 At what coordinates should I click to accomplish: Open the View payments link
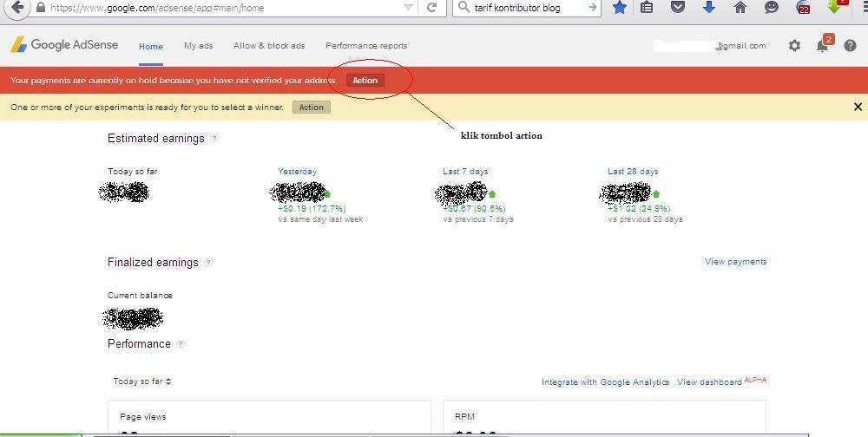coord(736,262)
